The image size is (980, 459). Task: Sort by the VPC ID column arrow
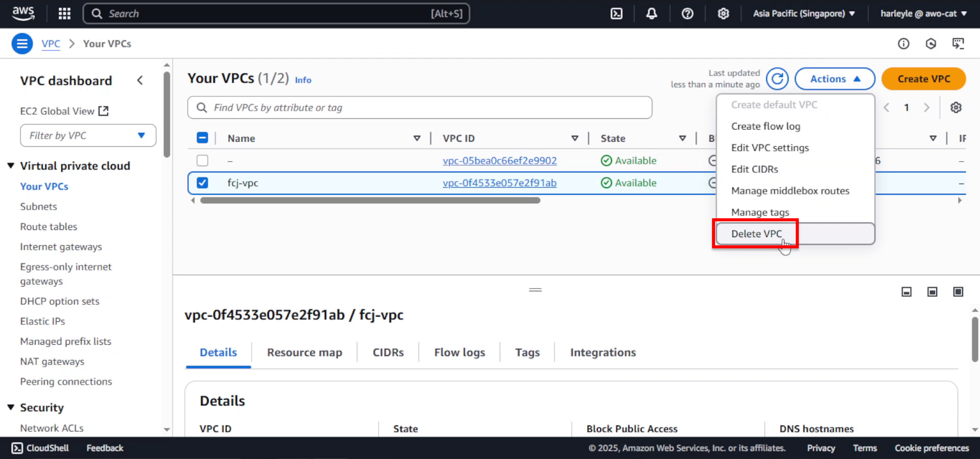(x=575, y=138)
